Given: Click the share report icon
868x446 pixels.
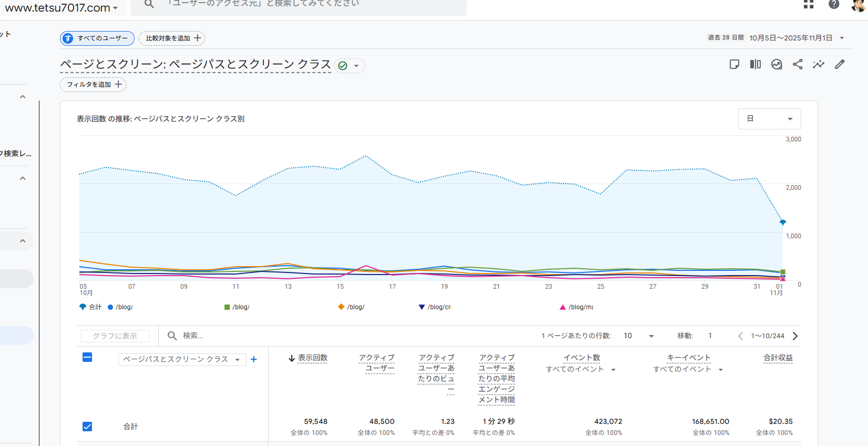Looking at the screenshot, I should click(798, 64).
